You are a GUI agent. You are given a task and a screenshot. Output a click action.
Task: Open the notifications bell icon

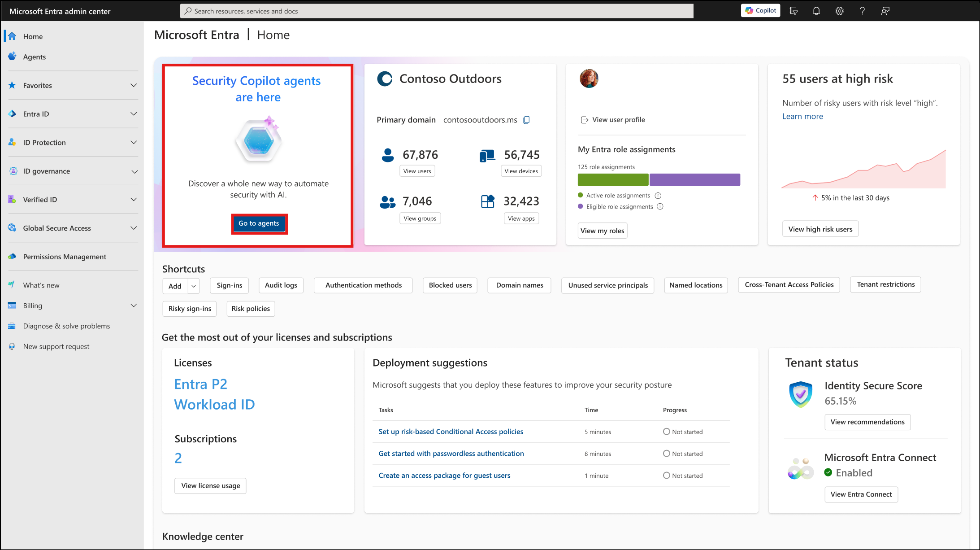816,11
